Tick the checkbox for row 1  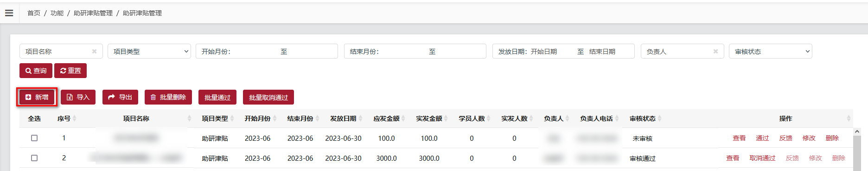34,138
